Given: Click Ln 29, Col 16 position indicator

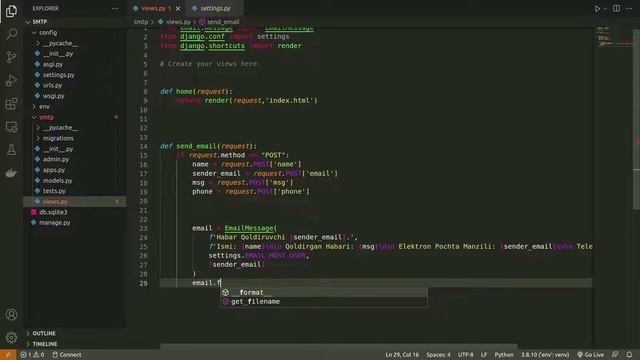Looking at the screenshot, I should point(402,355).
